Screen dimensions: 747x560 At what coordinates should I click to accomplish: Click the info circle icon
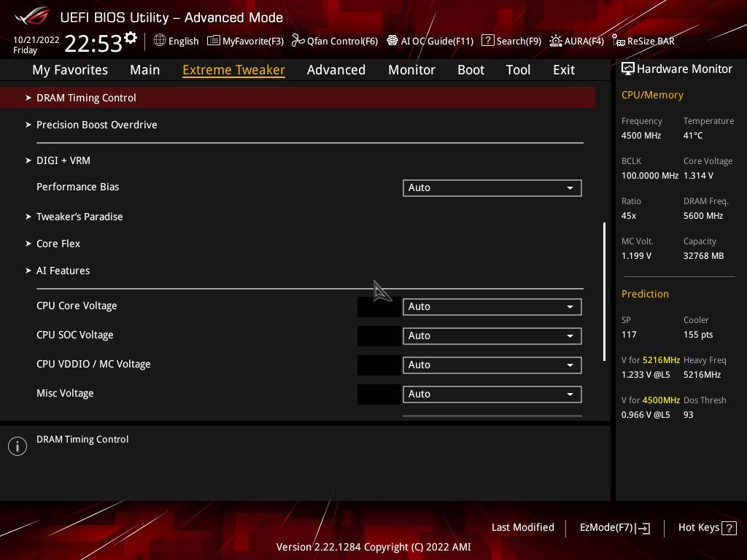coord(18,446)
